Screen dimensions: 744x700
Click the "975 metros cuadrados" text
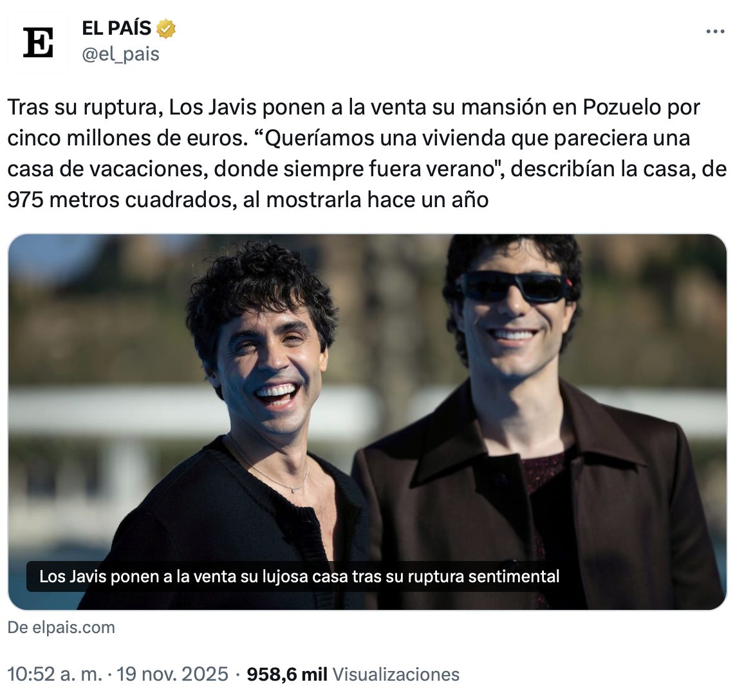pos(122,199)
